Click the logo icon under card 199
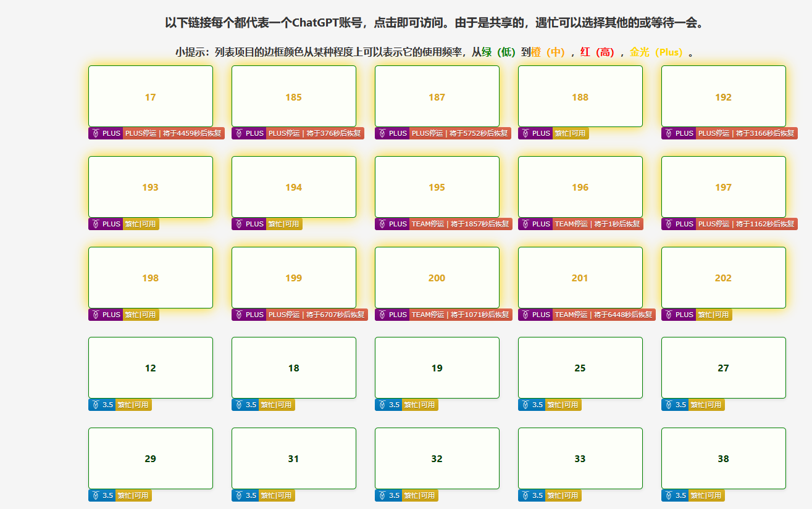Screen dimensions: 812x509 [239, 315]
